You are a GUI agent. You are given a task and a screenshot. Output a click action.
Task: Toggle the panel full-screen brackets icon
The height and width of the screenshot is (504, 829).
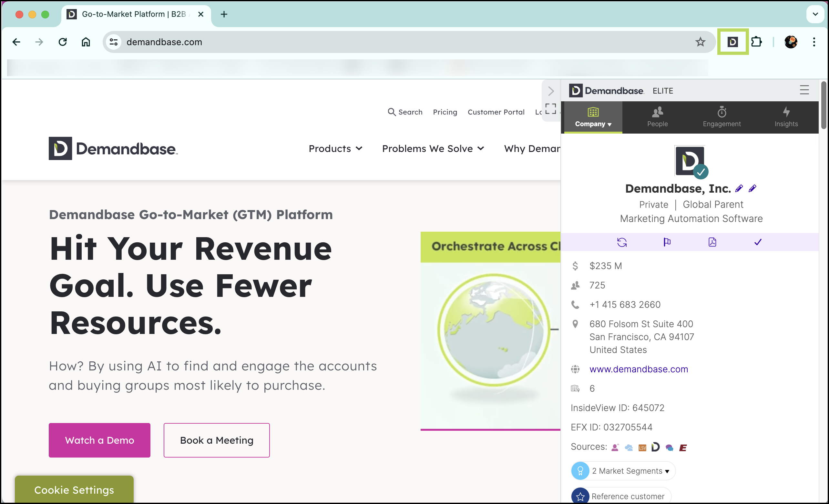pos(551,109)
